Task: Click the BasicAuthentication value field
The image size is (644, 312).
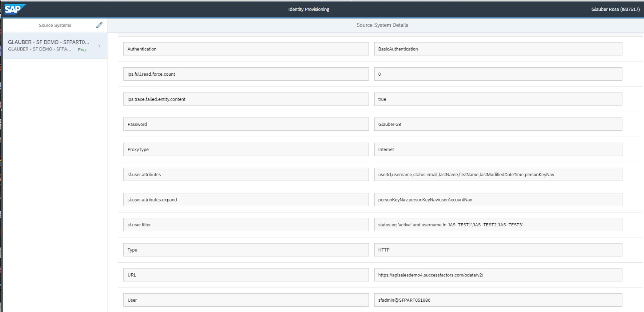Action: pyautogui.click(x=498, y=49)
